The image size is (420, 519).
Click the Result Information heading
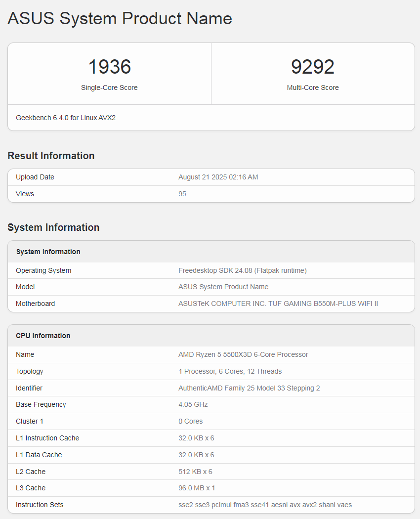click(51, 156)
